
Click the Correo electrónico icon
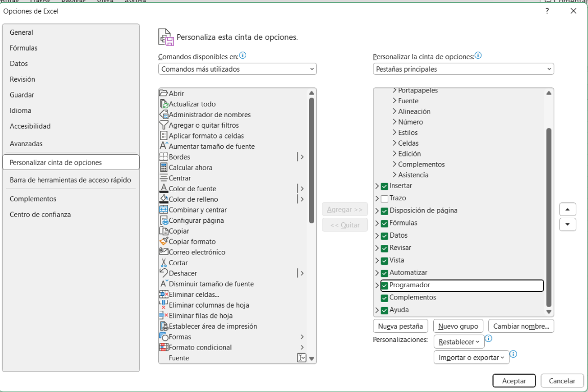tap(163, 251)
